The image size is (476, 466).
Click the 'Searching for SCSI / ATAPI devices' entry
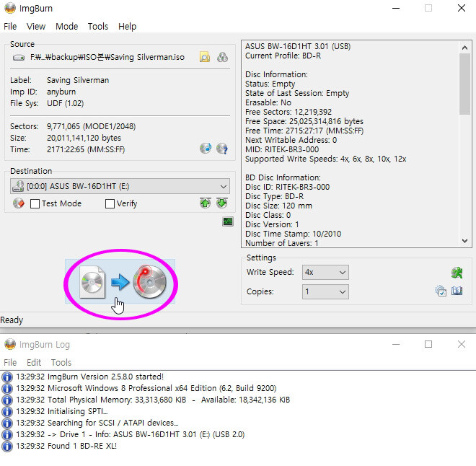[x=97, y=423]
